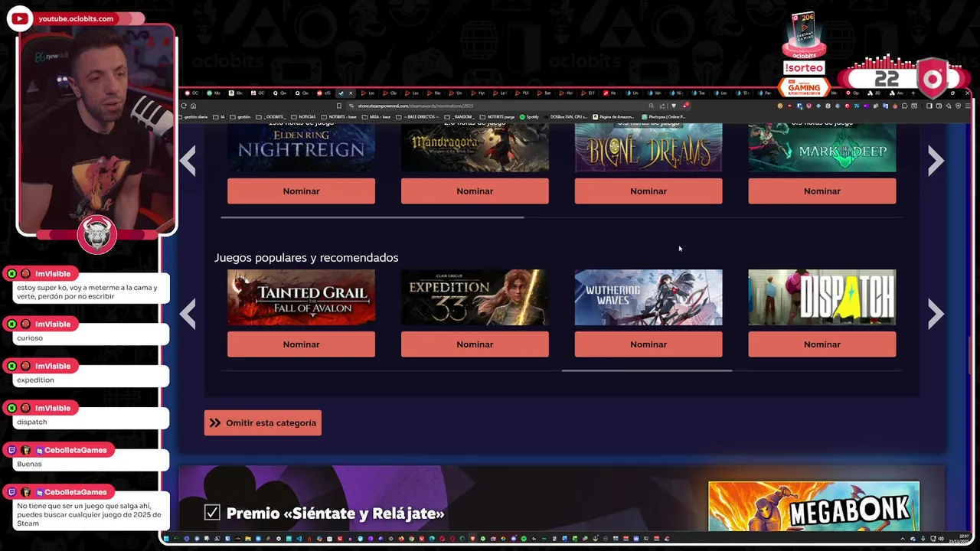Open IA bookmark folder

point(220,117)
